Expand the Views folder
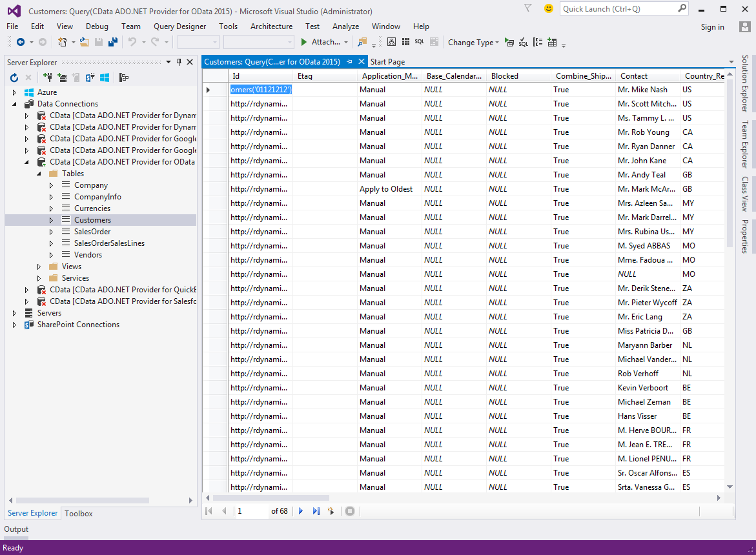 (39, 267)
